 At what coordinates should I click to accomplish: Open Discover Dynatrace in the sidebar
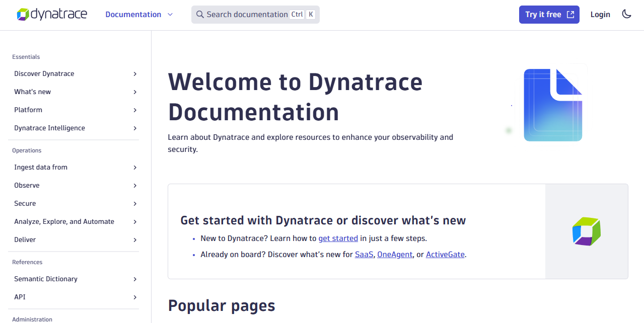[x=44, y=74]
